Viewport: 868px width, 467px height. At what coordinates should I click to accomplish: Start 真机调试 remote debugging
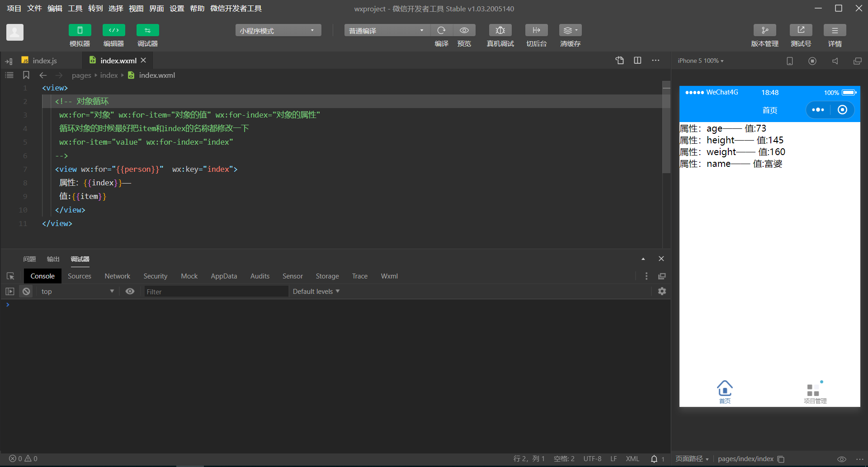[x=500, y=30]
